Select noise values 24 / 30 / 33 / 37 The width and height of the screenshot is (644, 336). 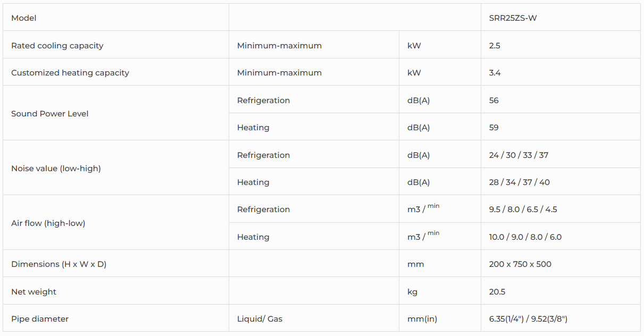518,155
